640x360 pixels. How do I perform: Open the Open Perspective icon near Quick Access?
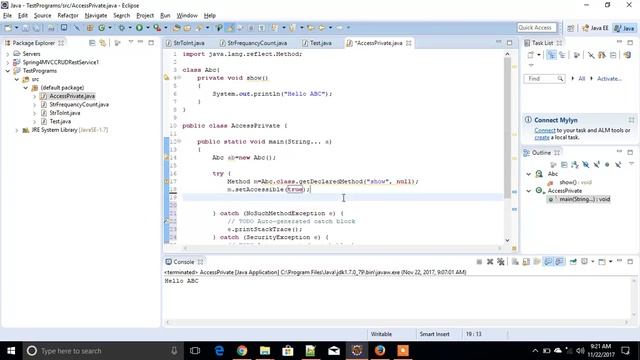pos(571,28)
